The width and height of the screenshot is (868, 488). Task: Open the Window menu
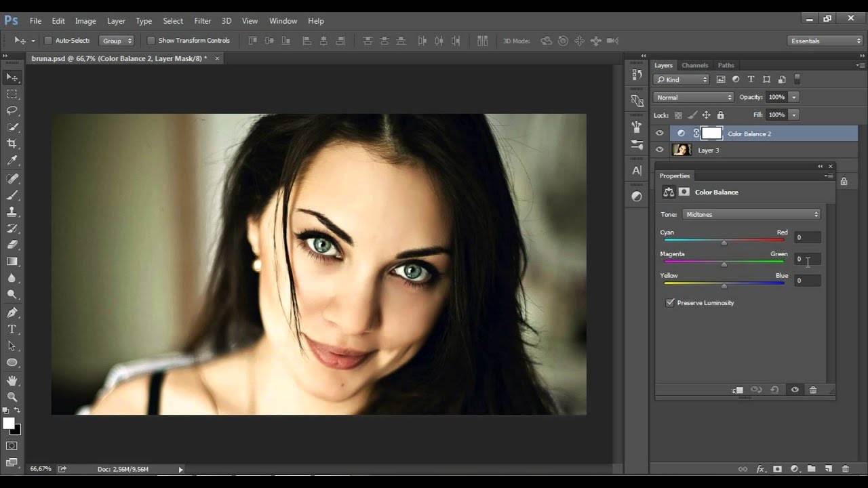(283, 21)
